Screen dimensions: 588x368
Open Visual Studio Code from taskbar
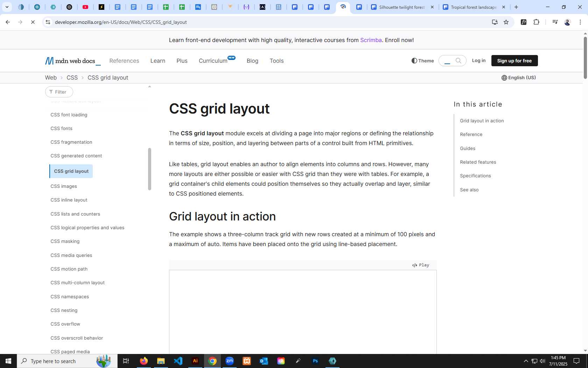[x=178, y=361]
